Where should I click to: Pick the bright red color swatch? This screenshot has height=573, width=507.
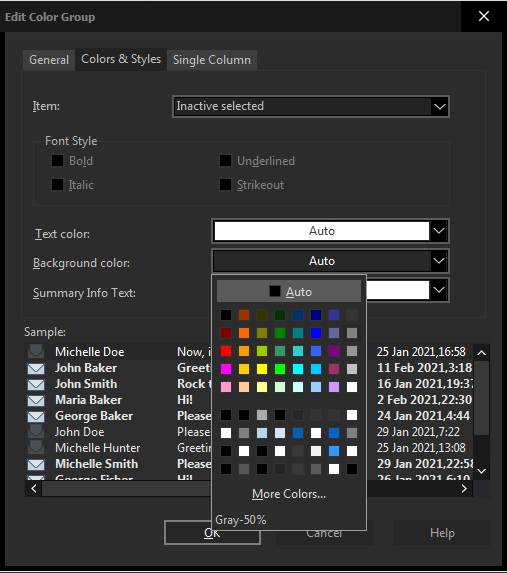[226, 351]
